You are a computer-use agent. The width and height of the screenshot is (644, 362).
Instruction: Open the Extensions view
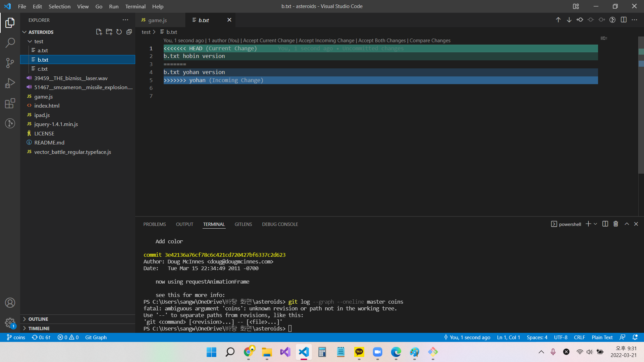pos(10,103)
